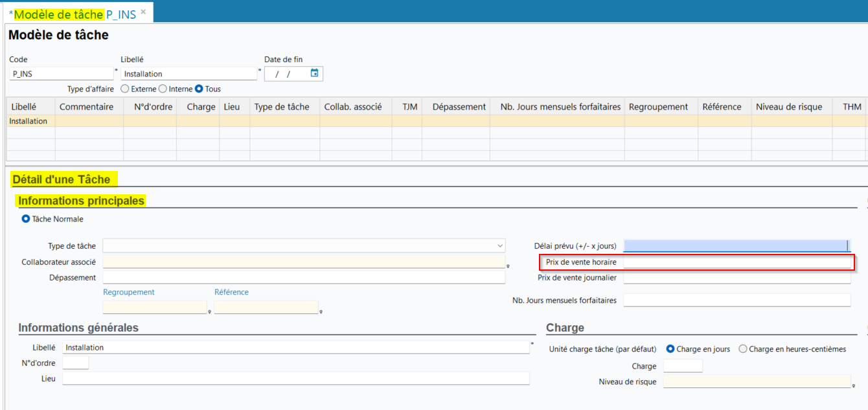The height and width of the screenshot is (410, 868).
Task: Click the Regroupement link label
Action: pos(129,292)
